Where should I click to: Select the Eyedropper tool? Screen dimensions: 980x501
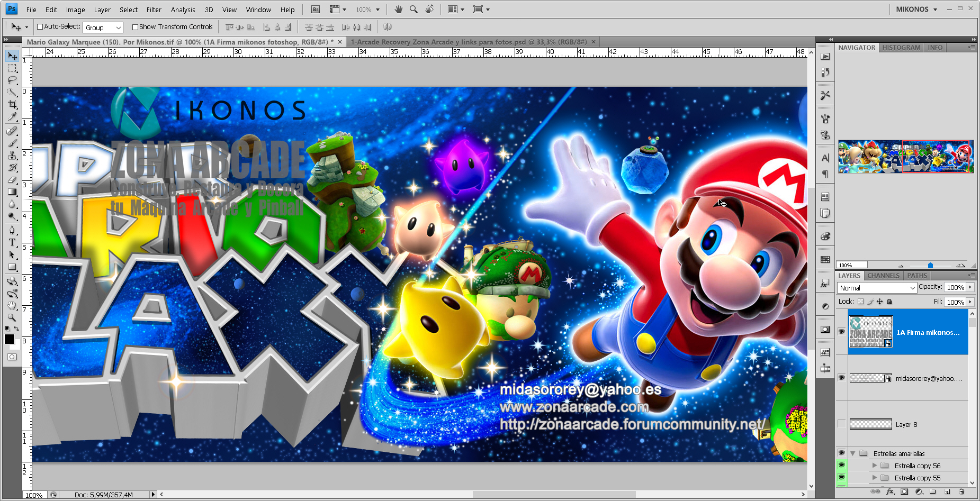tap(12, 117)
